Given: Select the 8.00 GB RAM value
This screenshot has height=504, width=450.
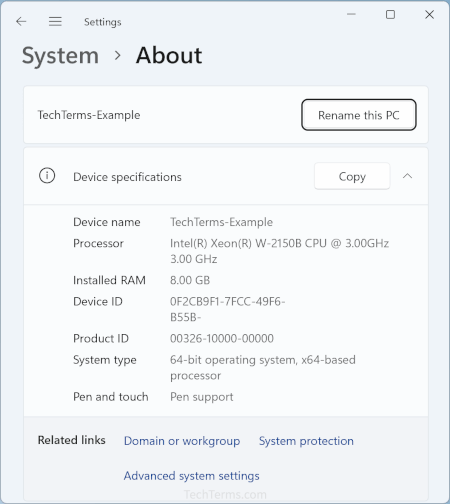Looking at the screenshot, I should [190, 280].
